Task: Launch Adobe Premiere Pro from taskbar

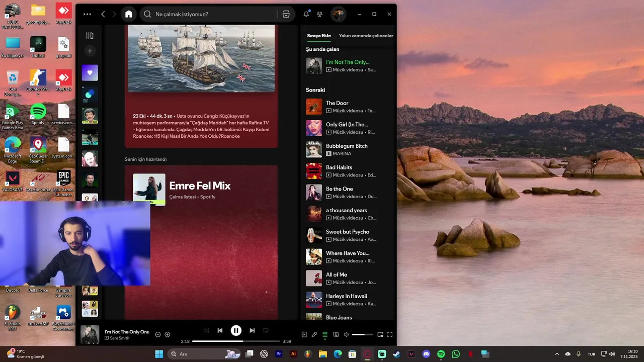Action: (x=279, y=354)
